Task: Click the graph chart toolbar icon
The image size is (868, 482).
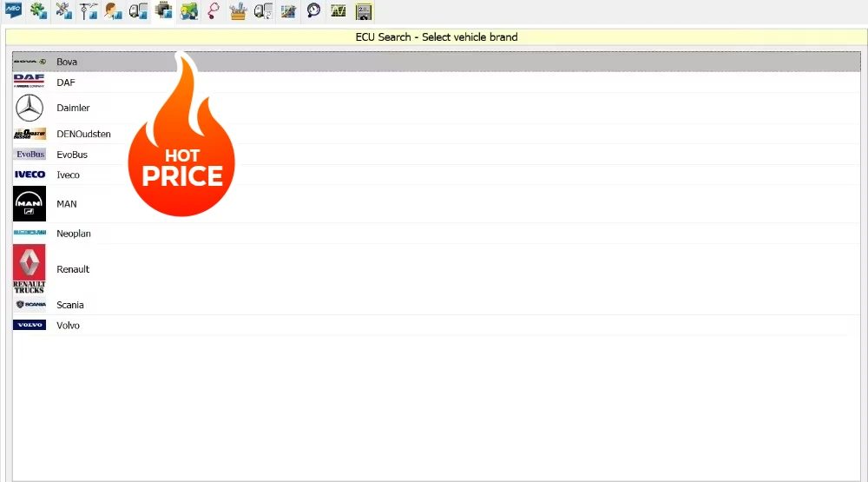Action: coord(288,10)
